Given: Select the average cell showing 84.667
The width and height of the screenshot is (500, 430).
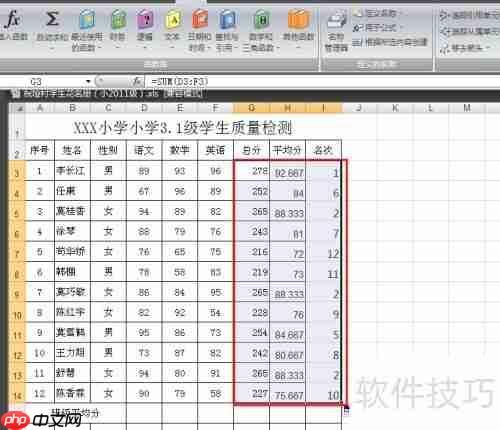Looking at the screenshot, I should coord(287,333).
